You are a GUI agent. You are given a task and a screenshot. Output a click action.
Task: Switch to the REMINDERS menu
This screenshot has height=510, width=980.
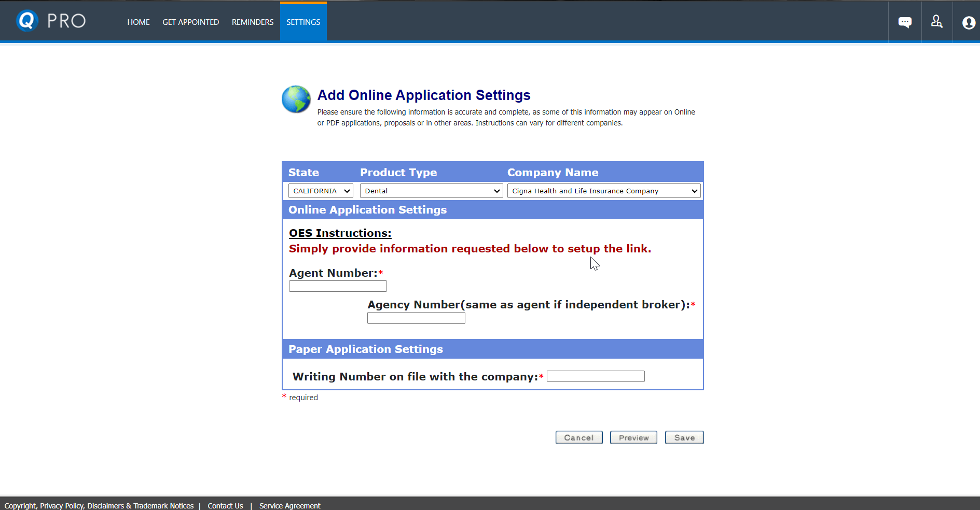(253, 22)
